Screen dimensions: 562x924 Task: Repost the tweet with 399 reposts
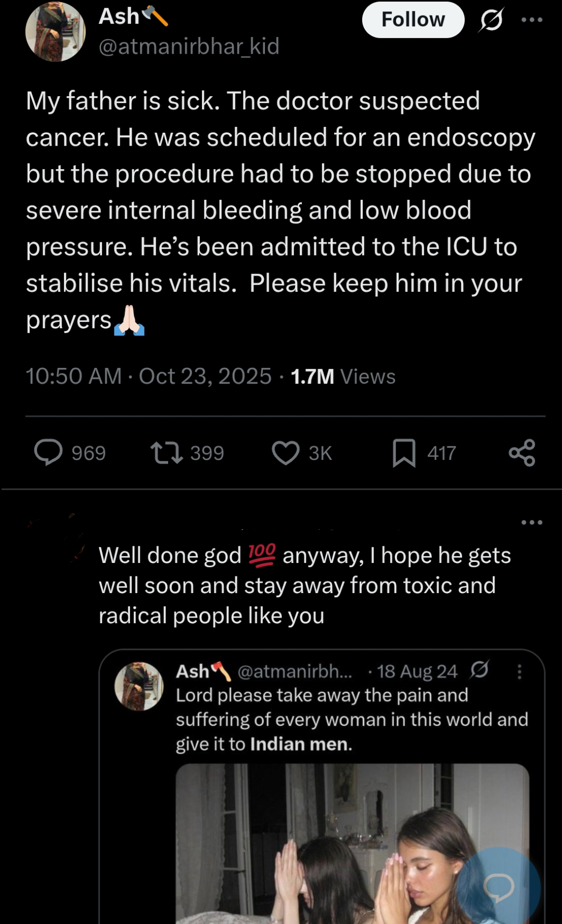(x=167, y=453)
